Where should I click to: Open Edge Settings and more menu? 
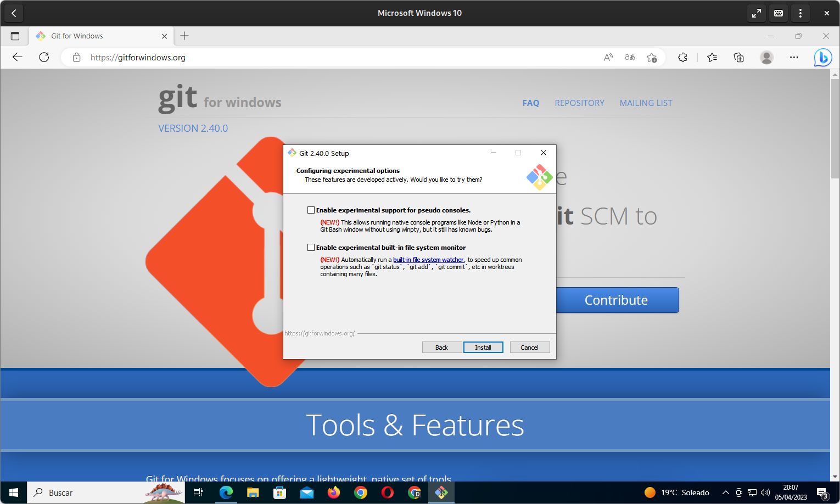coord(794,57)
